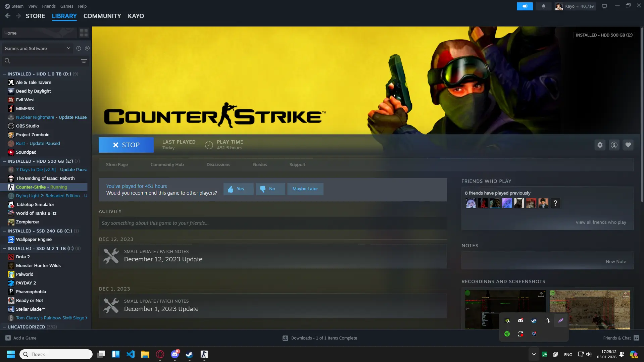
Task: Click Add a Game in the footer
Action: (x=21, y=338)
